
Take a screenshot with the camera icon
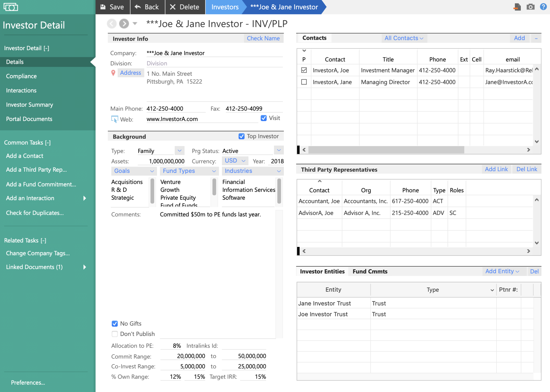coord(531,7)
